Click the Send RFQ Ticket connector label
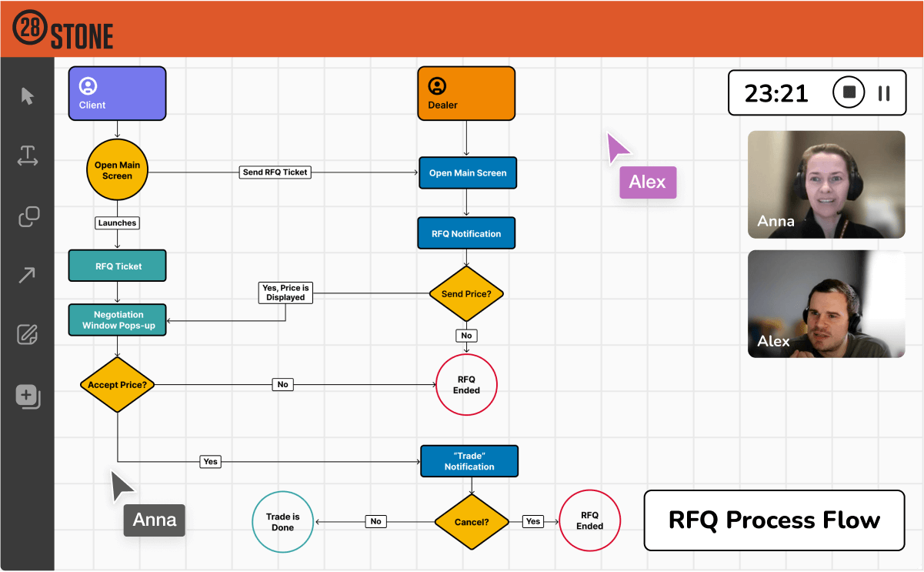 pyautogui.click(x=275, y=172)
